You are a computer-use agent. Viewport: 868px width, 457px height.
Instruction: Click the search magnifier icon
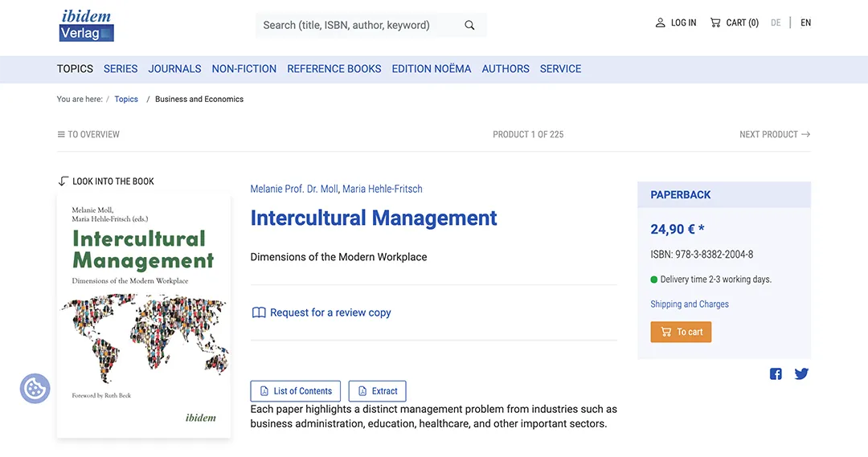pos(469,25)
